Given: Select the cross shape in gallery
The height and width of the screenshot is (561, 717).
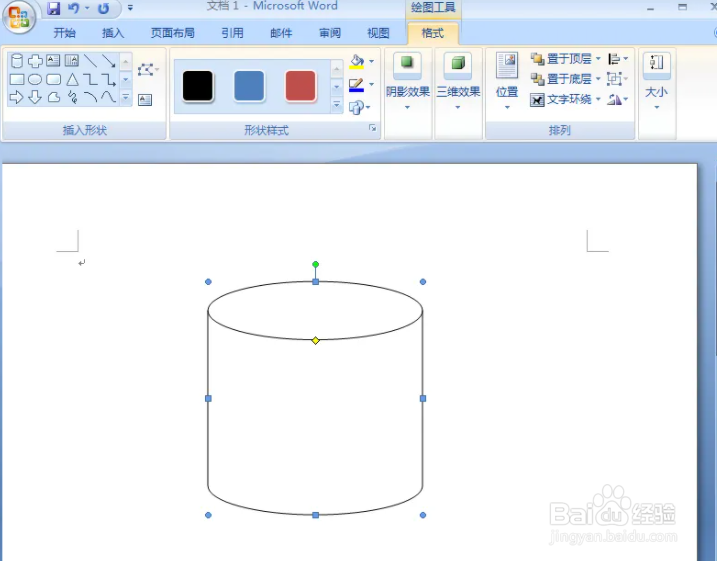Looking at the screenshot, I should pyautogui.click(x=35, y=61).
